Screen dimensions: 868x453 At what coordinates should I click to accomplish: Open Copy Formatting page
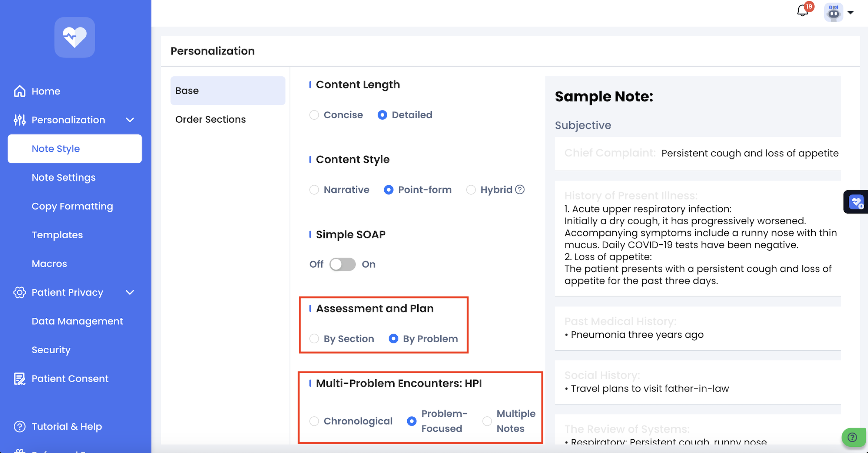point(72,206)
